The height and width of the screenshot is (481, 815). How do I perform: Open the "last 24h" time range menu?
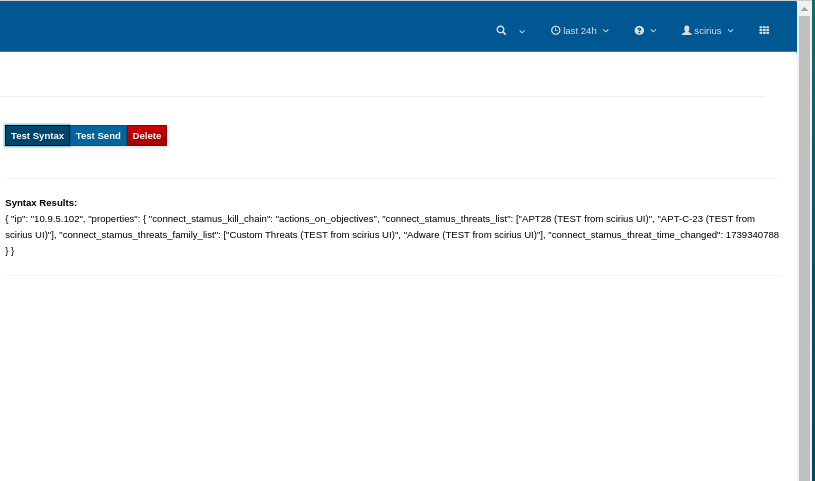(579, 30)
